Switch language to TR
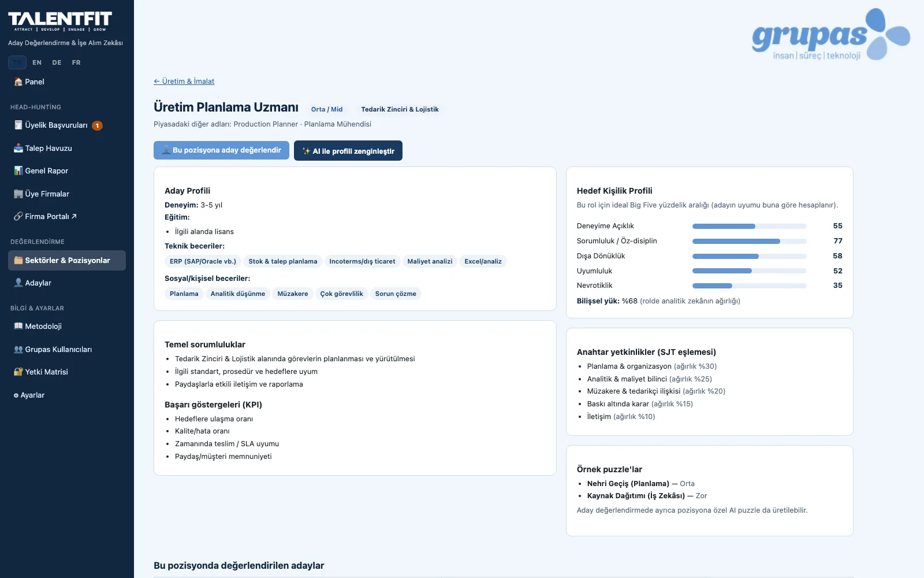 pyautogui.click(x=17, y=62)
